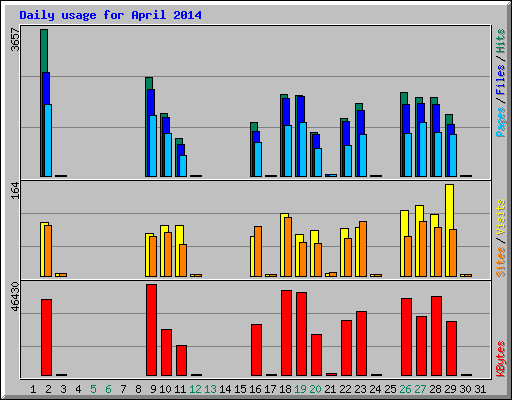Click day 18 on the x-axis

click(x=285, y=389)
